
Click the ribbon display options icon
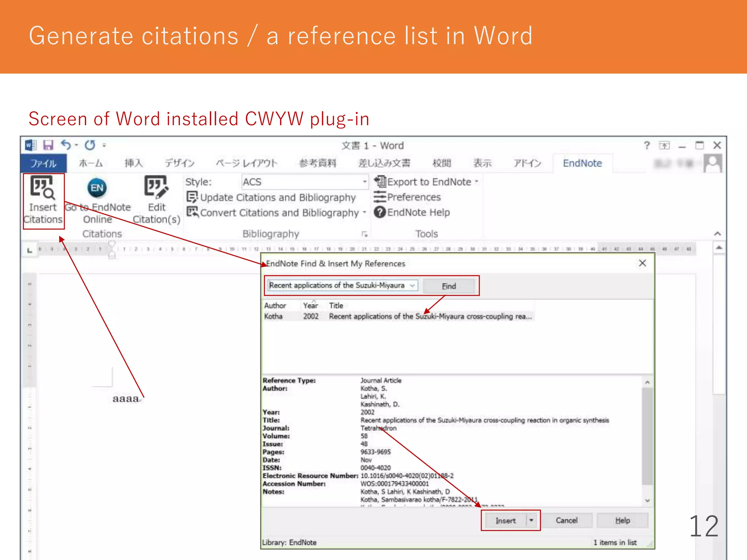click(x=664, y=145)
